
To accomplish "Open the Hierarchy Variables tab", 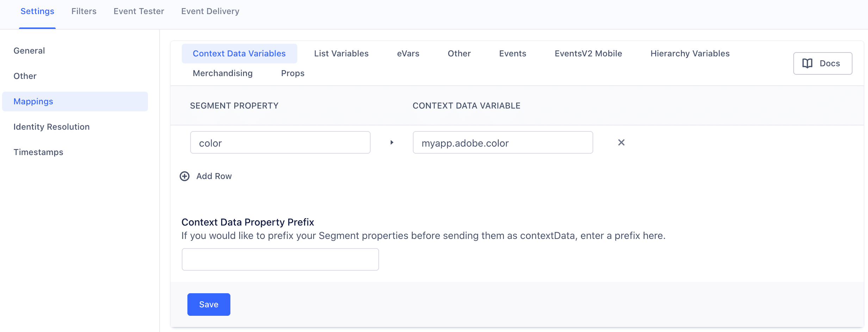I will tap(690, 53).
